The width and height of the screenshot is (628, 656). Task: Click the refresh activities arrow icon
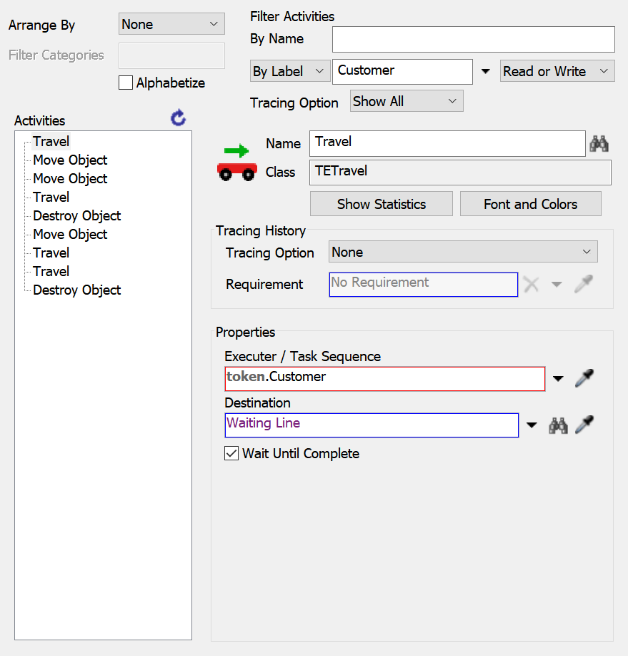coord(178,118)
